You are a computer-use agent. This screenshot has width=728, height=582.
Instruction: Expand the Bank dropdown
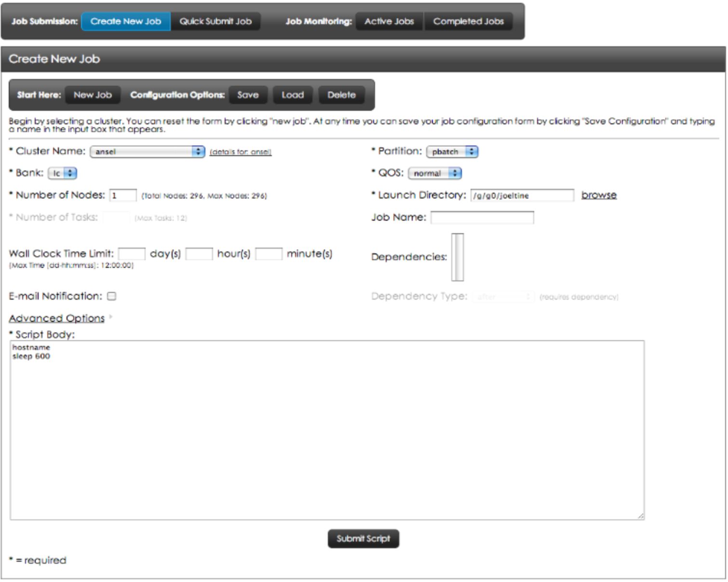click(x=63, y=173)
